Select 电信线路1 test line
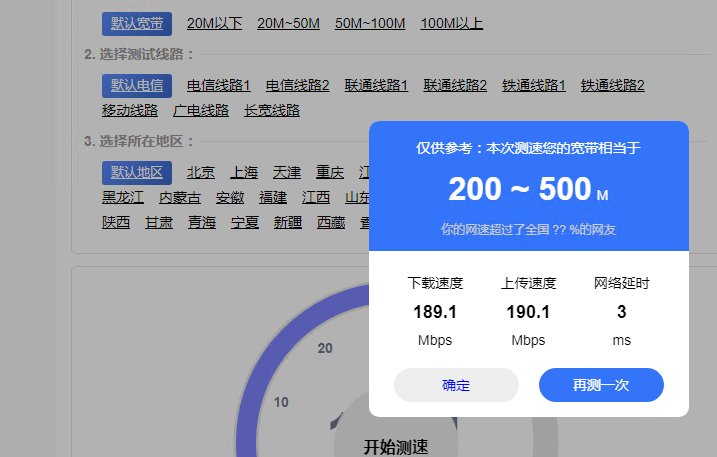 point(219,86)
